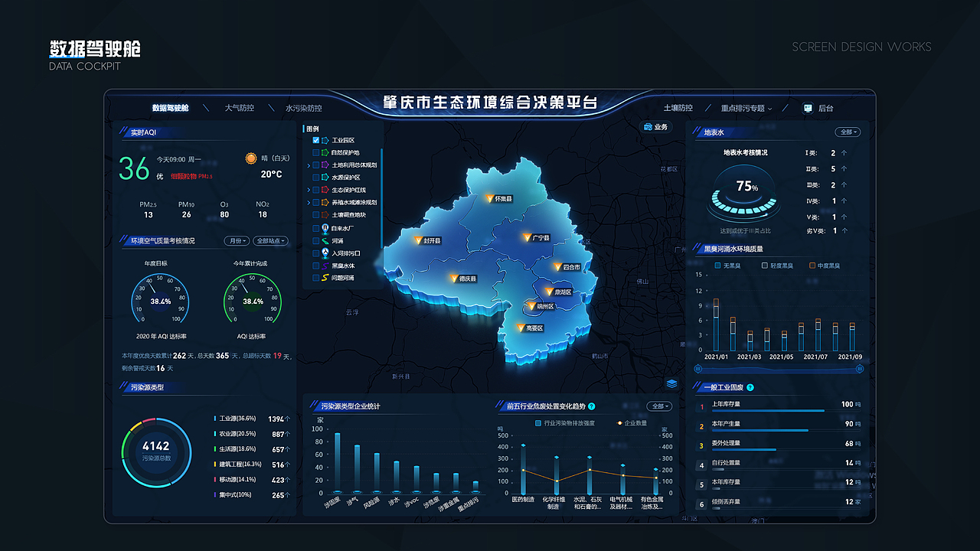Check 自来水厂 layer checkbox

click(316, 228)
